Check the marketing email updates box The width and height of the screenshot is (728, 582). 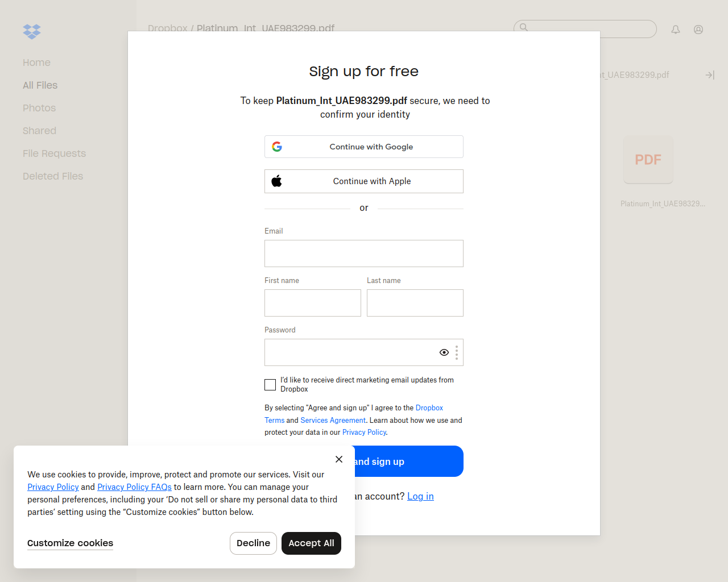pyautogui.click(x=270, y=385)
